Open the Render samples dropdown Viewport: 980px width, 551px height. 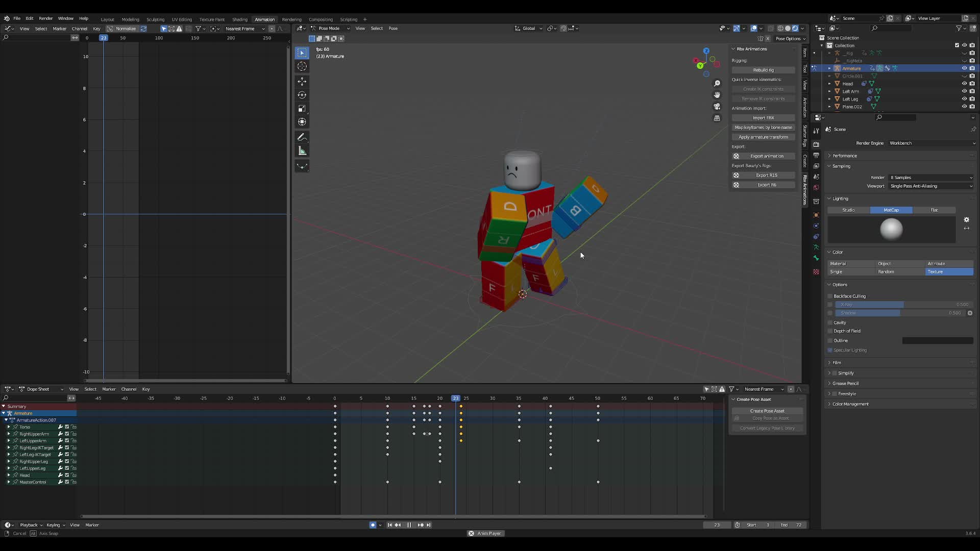(931, 178)
